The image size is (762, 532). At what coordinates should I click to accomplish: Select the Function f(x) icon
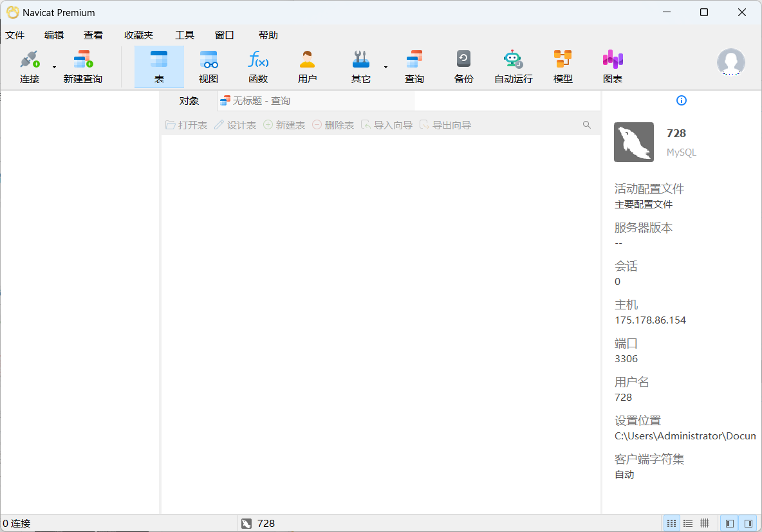(258, 67)
